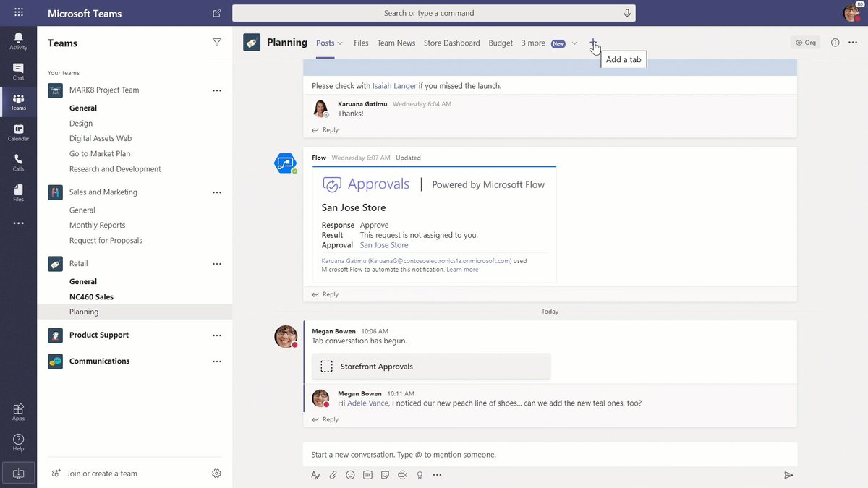Insert a sticker in compose box
Viewport: 868px width, 488px height.
[x=385, y=475]
